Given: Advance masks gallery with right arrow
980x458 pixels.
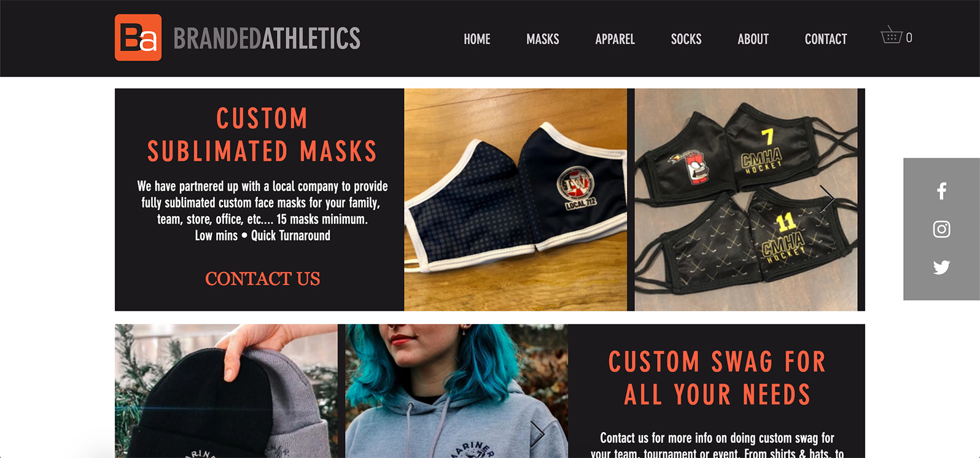Looking at the screenshot, I should (x=827, y=199).
